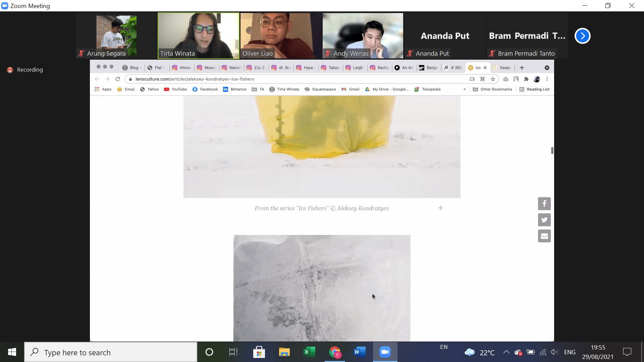Screen dimensions: 644x362
Task: Expand the photo caption plus icon
Action: (441, 208)
